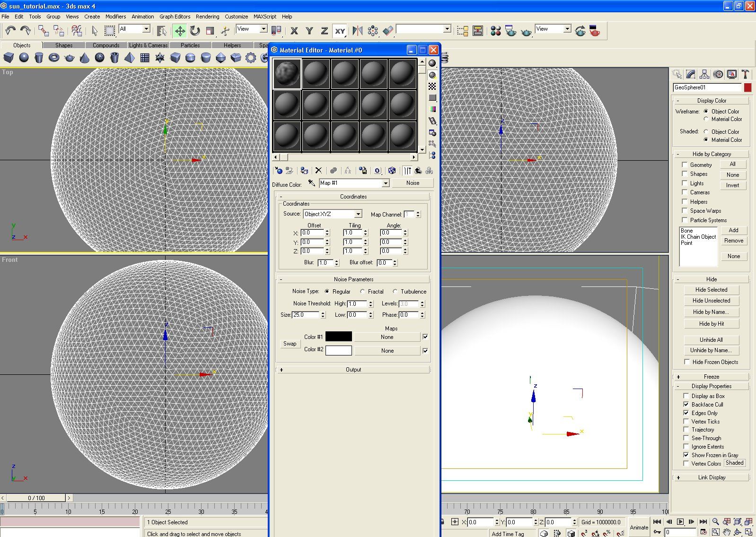The image size is (756, 537).
Task: Activate the Bind to Space Warp tool
Action: pyautogui.click(x=77, y=31)
